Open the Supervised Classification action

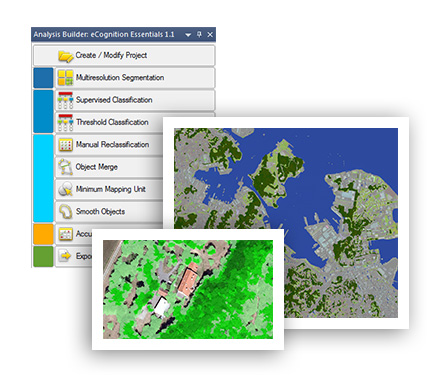[135, 100]
